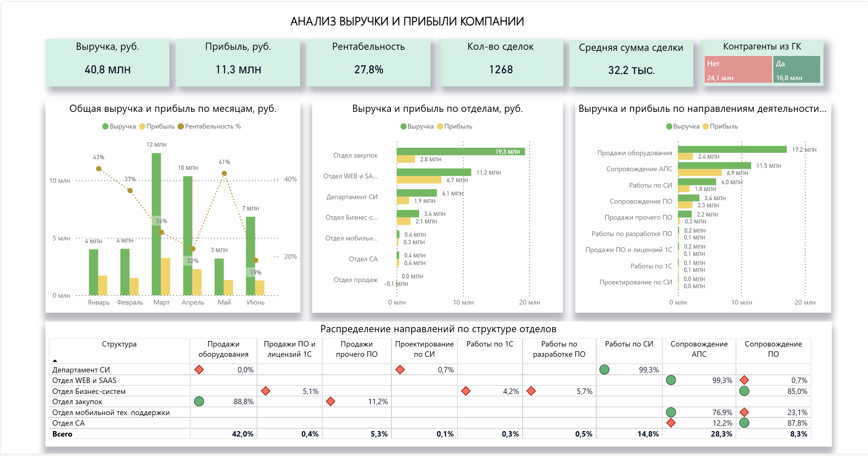The width and height of the screenshot is (868, 456).
Task: Click sort arrow under Структура column header
Action: tap(55, 361)
